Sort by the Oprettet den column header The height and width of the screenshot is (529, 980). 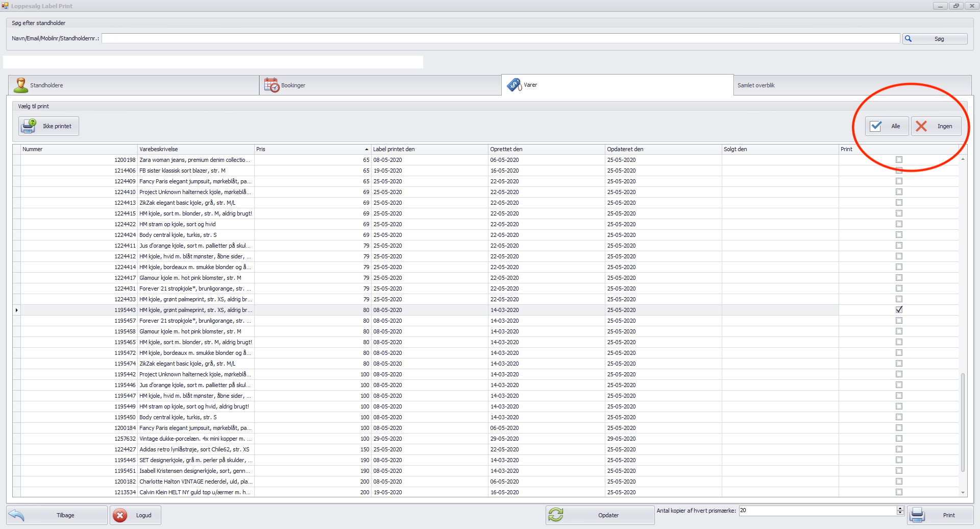click(x=547, y=149)
